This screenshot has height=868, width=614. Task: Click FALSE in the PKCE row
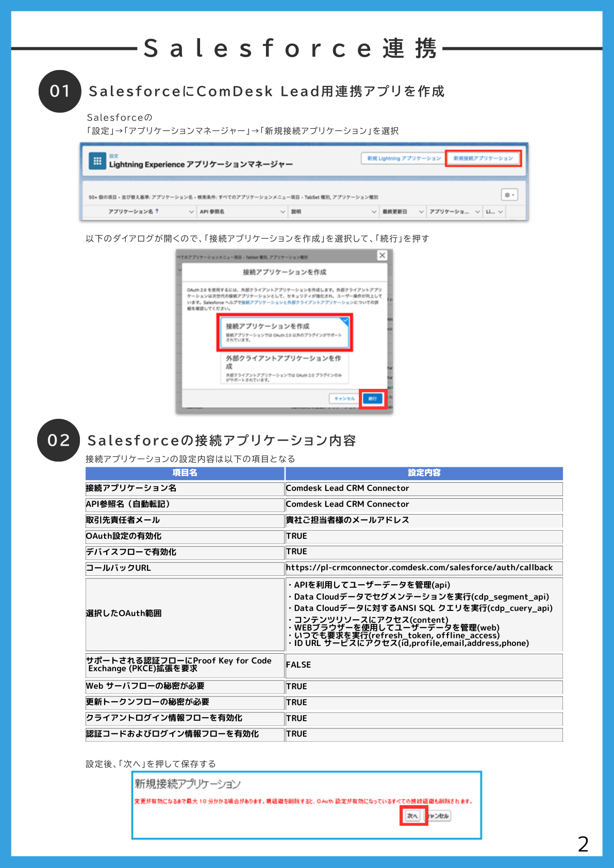click(298, 665)
